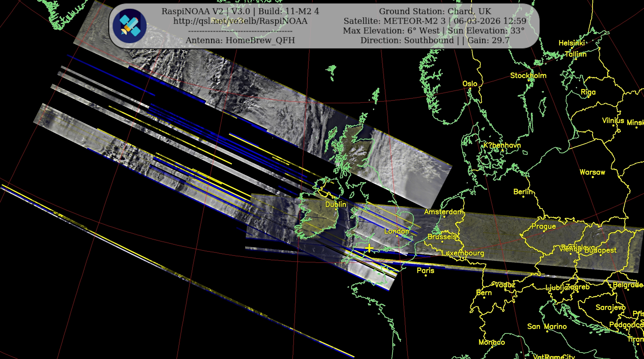Image resolution: width=644 pixels, height=359 pixels.
Task: Click the Warsaw city label
Action: point(592,172)
